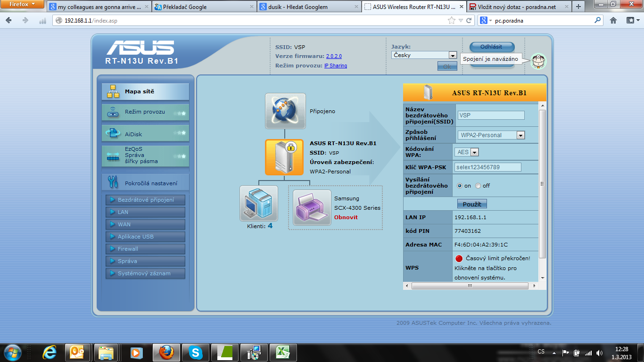Click the red WPS status indicator
Viewport: 644px width, 362px height.
[x=459, y=258]
